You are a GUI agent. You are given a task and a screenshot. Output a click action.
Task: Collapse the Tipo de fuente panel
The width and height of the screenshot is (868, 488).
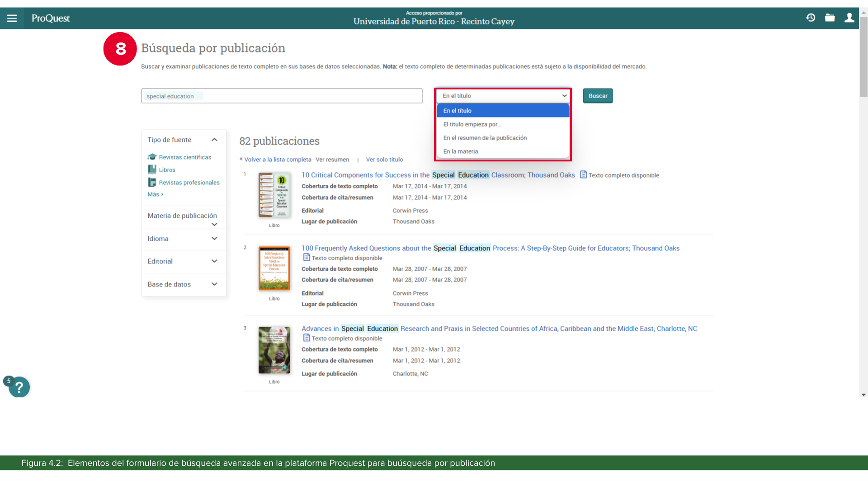click(214, 140)
